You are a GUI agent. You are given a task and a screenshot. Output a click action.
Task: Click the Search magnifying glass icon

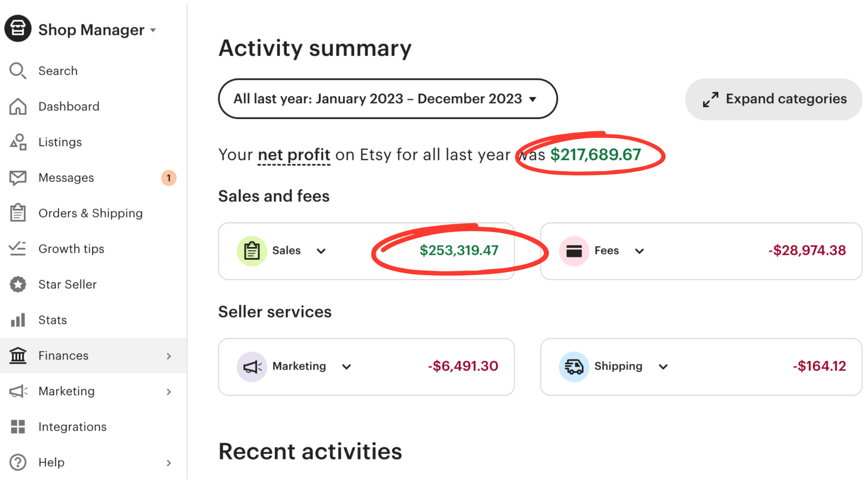[x=18, y=71]
